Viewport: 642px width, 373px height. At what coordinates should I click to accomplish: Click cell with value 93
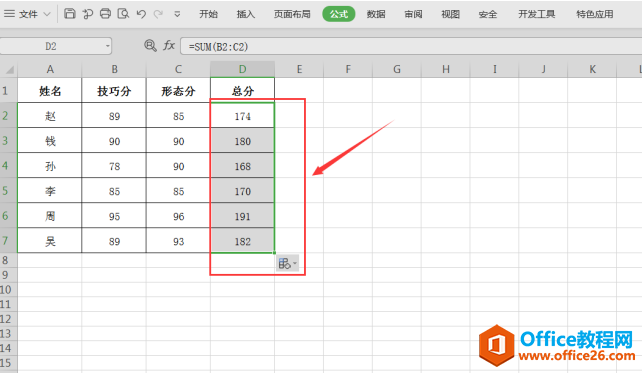pyautogui.click(x=178, y=241)
